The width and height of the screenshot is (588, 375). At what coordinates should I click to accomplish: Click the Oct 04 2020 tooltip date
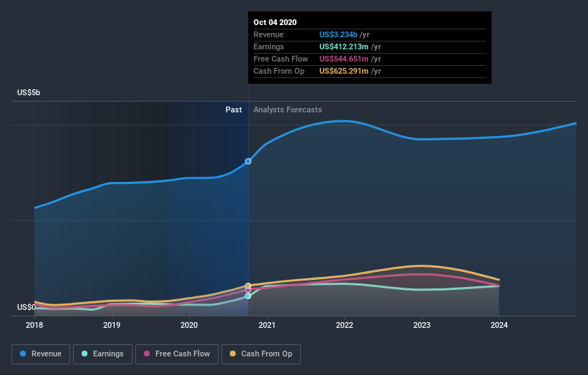coord(275,22)
